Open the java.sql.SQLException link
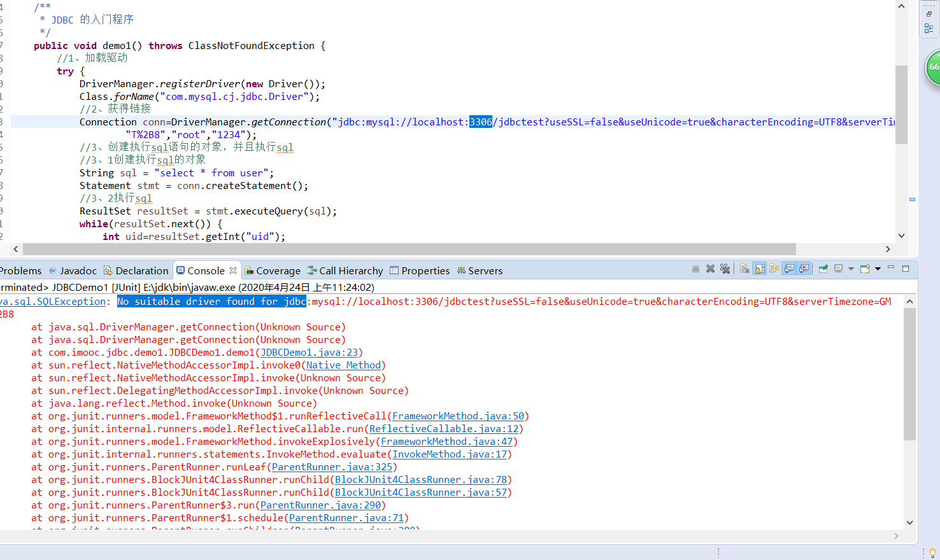The height and width of the screenshot is (560, 940). (53, 302)
